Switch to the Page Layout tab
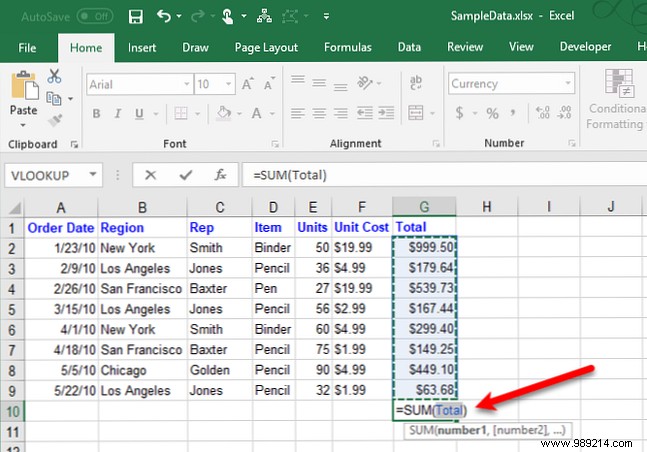This screenshot has height=452, width=647. (x=266, y=48)
